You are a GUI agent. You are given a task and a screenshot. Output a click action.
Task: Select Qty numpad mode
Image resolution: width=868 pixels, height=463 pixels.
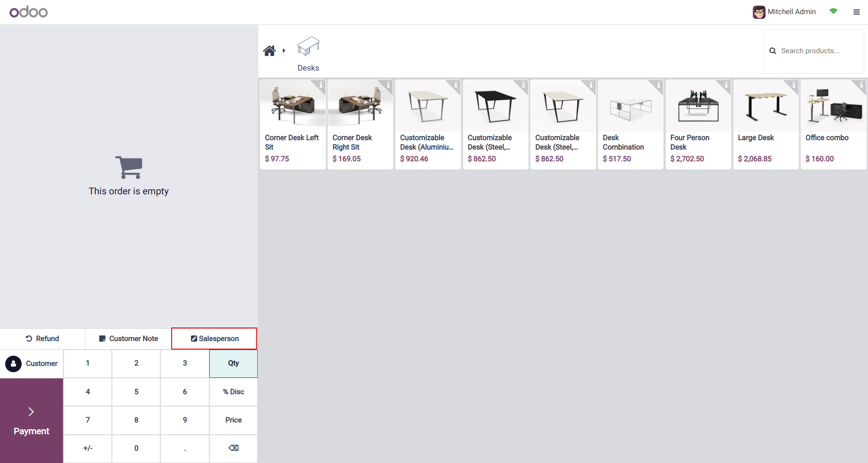(x=233, y=363)
